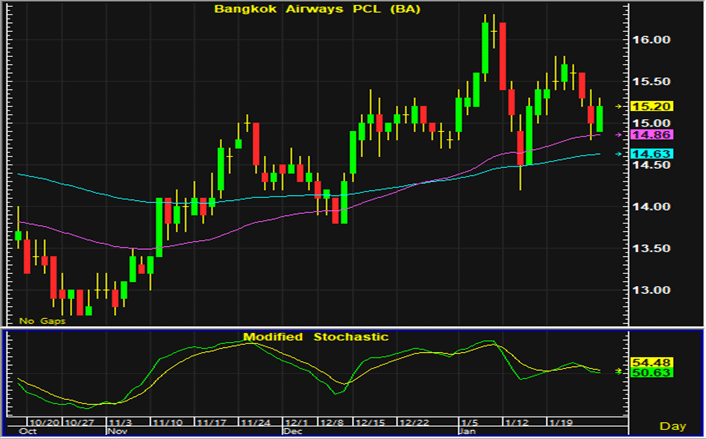
Task: Select the 11/24 date on time axis
Action: (254, 423)
